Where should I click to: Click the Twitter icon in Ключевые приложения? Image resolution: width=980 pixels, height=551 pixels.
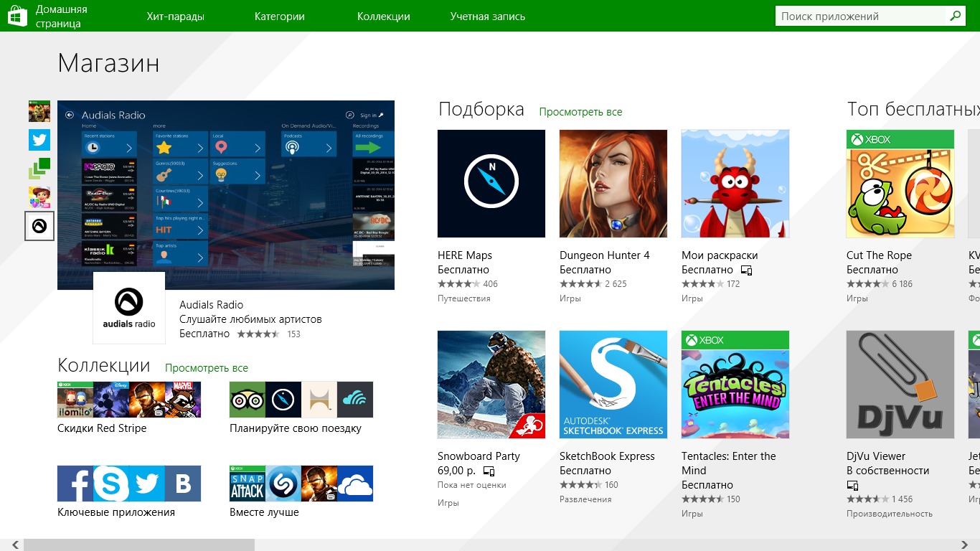pyautogui.click(x=147, y=484)
